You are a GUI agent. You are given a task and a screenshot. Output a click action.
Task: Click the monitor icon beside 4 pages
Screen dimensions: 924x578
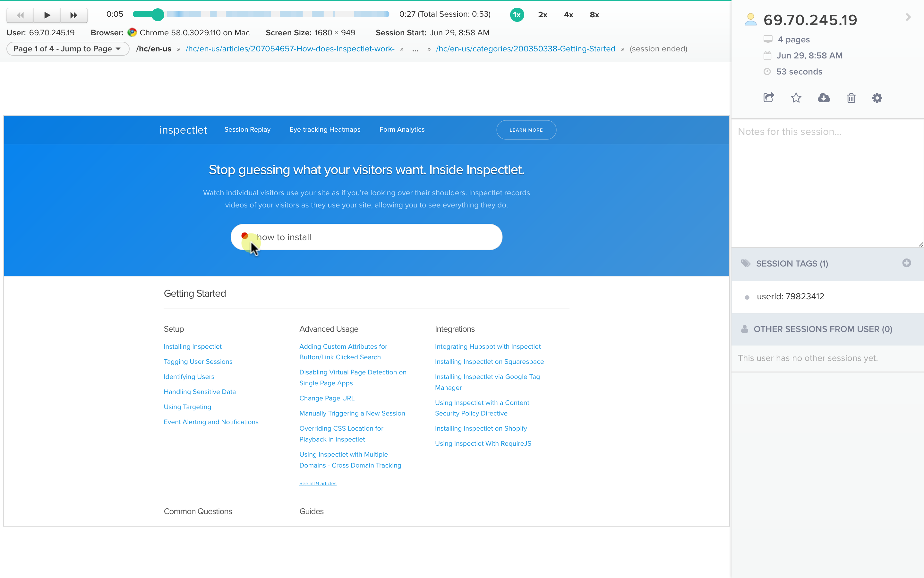tap(767, 39)
